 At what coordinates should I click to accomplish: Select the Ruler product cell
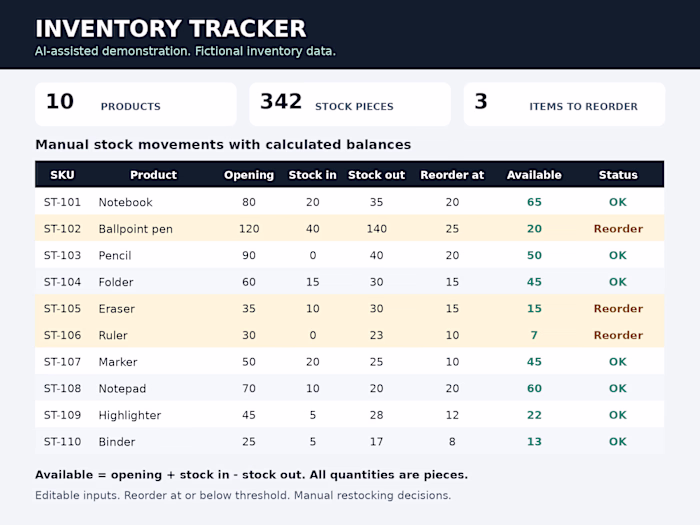[113, 335]
